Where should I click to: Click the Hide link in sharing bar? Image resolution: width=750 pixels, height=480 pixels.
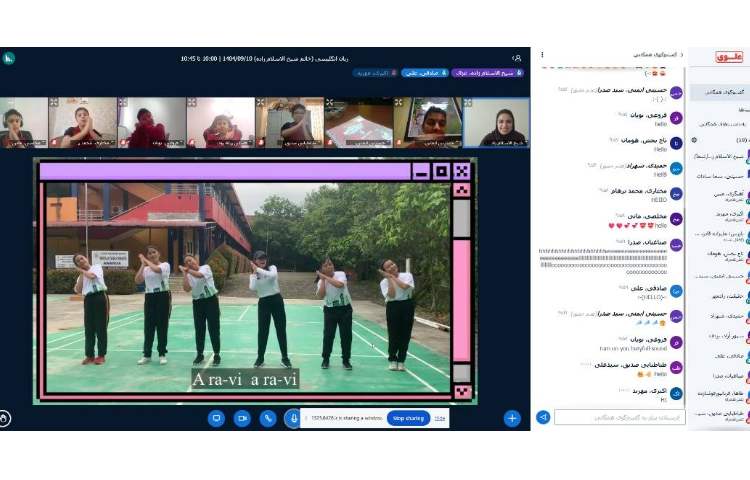(440, 418)
